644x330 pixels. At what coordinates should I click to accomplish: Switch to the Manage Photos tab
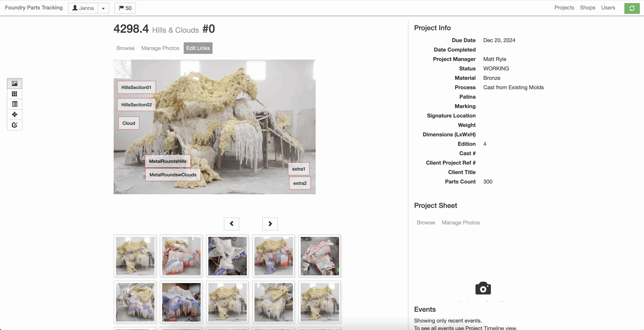pos(160,48)
